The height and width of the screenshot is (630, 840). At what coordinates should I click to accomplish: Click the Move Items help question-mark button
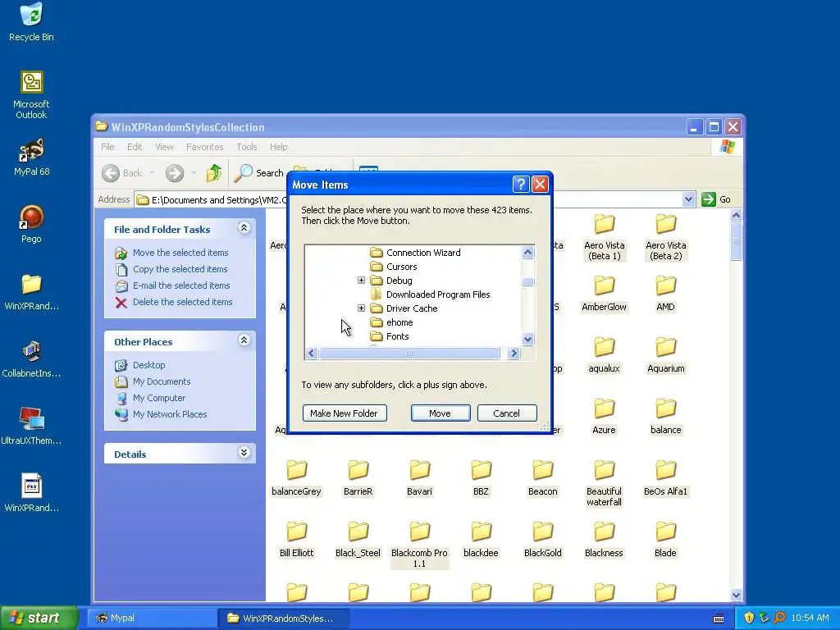coord(521,185)
